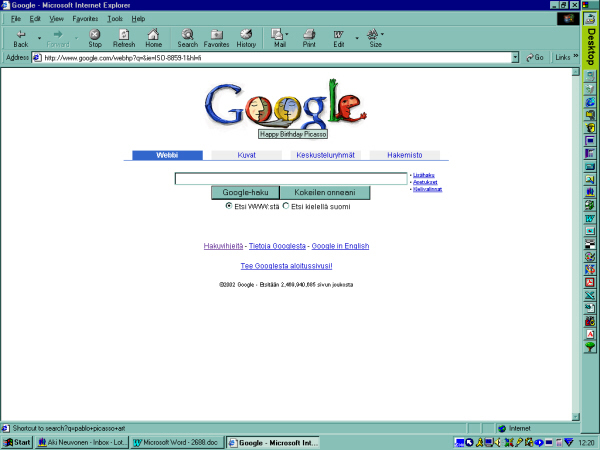Viewport: 600px width, 450px height.
Task: Open the Tools menu
Action: 115,19
